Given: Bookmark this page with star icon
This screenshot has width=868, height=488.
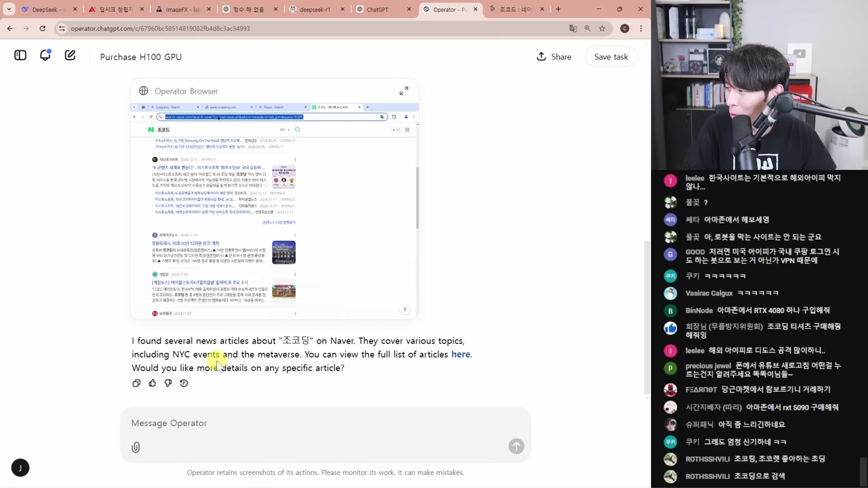Looking at the screenshot, I should [x=603, y=28].
